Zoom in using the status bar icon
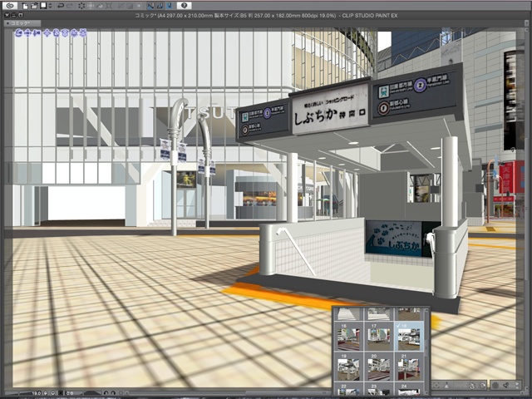This screenshot has width=532, height=399. [53, 393]
